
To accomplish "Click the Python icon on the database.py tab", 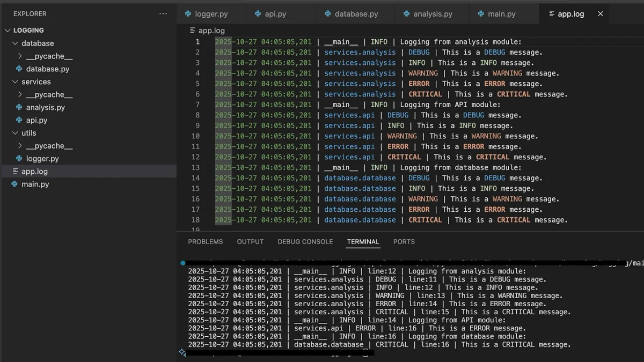I will point(328,14).
